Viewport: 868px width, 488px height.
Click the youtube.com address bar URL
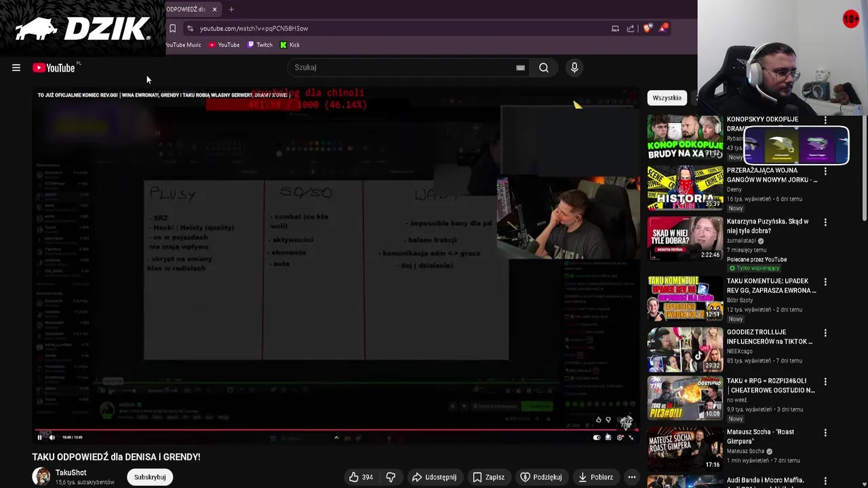(254, 28)
